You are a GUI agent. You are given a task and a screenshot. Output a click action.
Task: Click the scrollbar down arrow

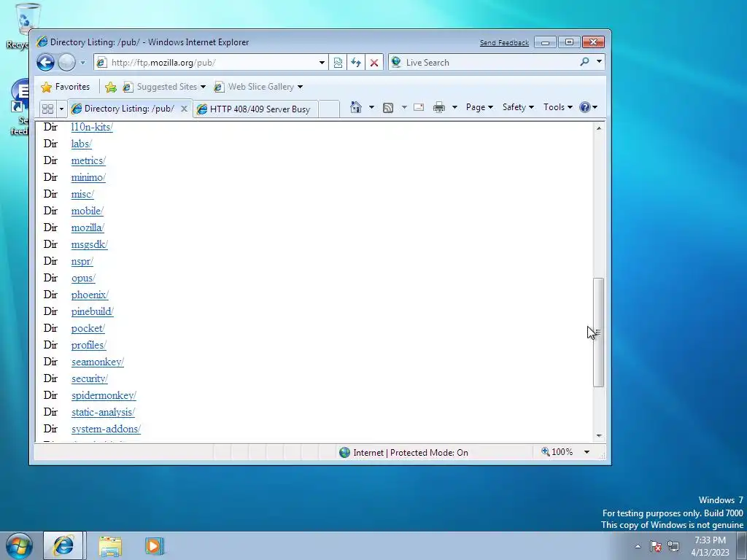coord(599,436)
